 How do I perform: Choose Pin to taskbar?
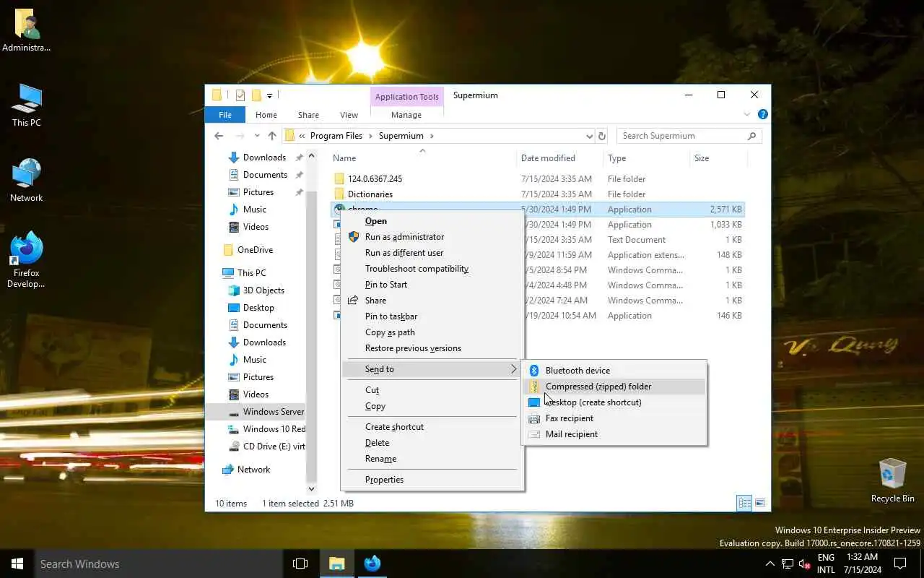[x=432, y=316]
